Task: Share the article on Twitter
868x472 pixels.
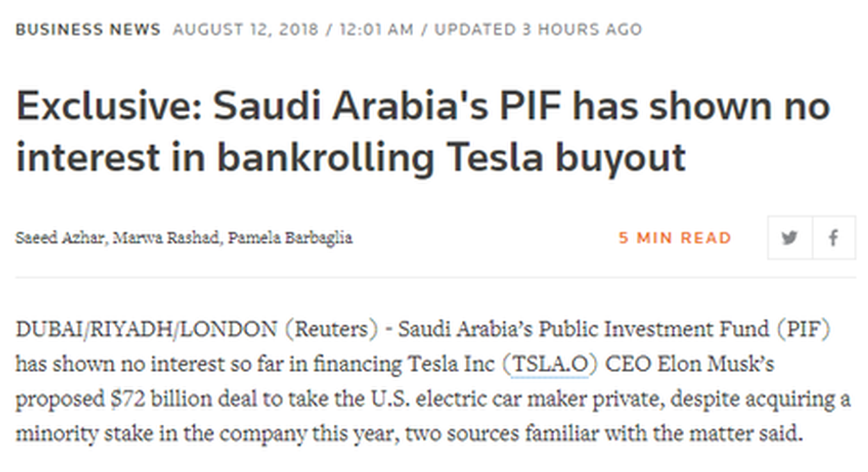Action: [790, 238]
